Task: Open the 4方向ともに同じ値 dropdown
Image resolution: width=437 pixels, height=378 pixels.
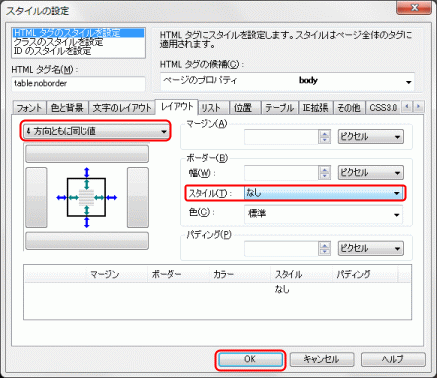Action: pyautogui.click(x=96, y=131)
